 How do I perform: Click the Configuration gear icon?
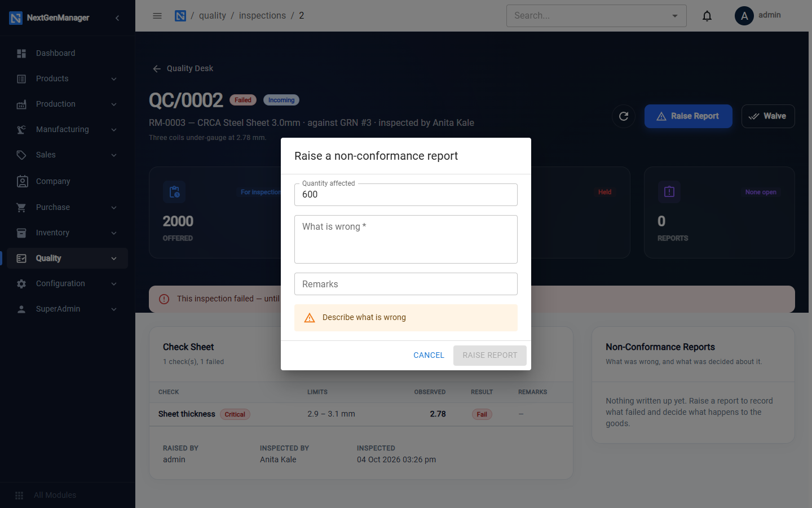click(21, 284)
